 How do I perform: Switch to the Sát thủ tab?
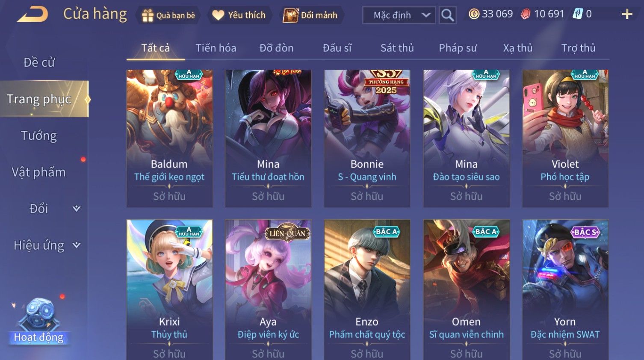[397, 48]
